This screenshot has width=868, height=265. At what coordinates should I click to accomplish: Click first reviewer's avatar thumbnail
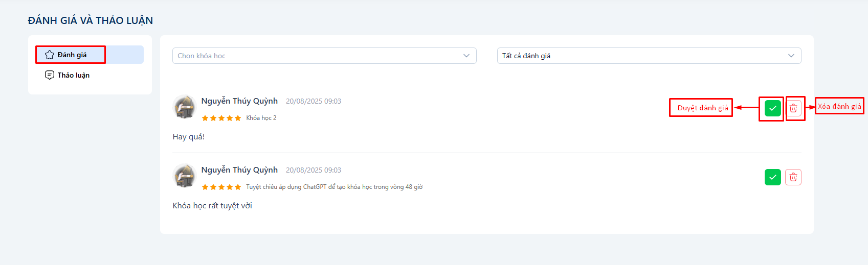[185, 107]
